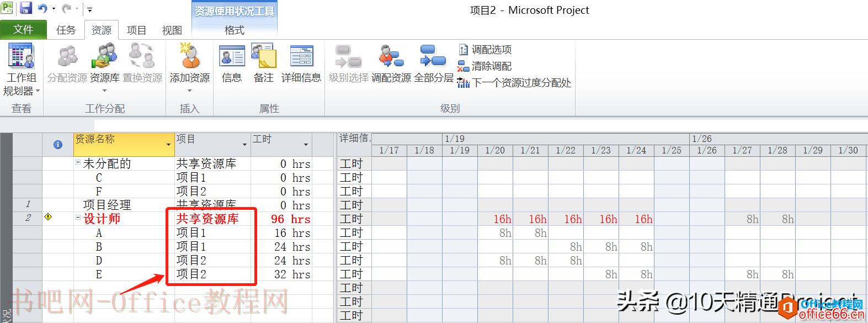Open Customize Quick Access Toolbar dropdown
868x323 pixels.
pos(89,9)
